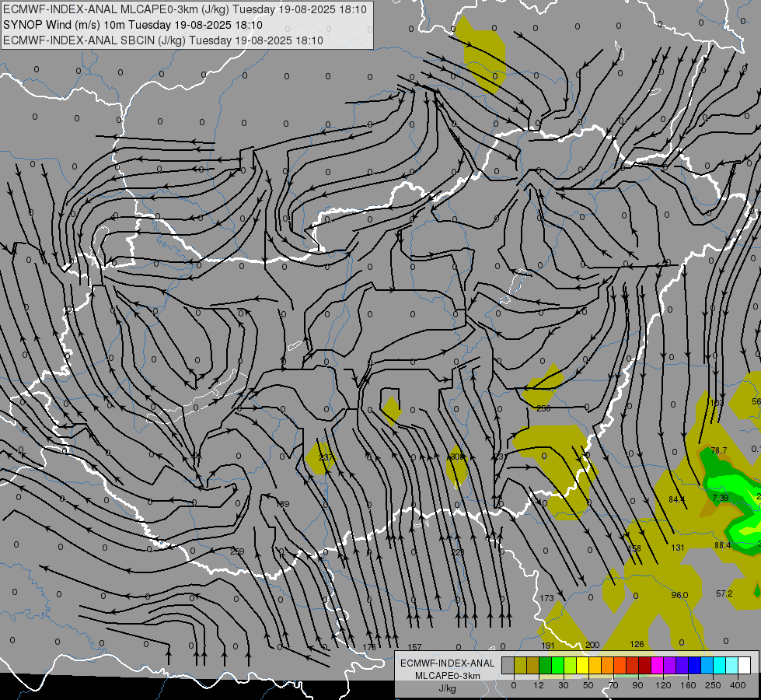Click the map value 57.2
Viewport: 761px width, 700px height.
[724, 593]
